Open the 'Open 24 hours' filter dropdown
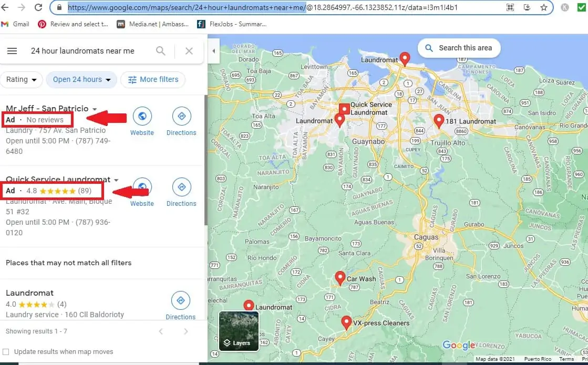 [81, 79]
